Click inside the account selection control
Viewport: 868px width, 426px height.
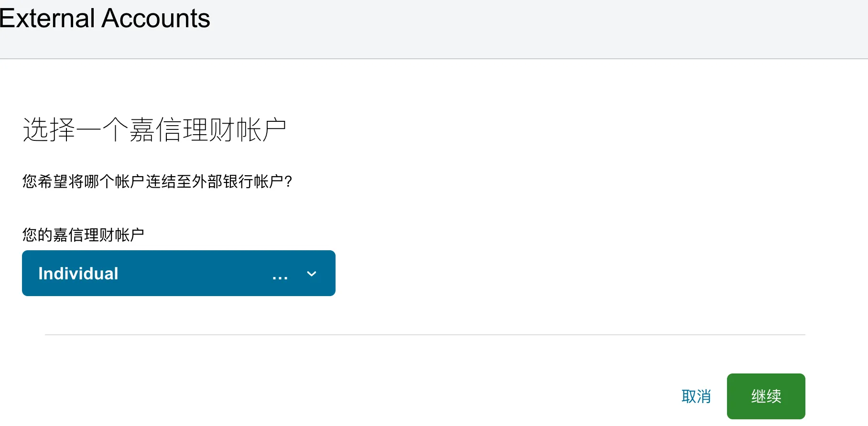click(178, 273)
